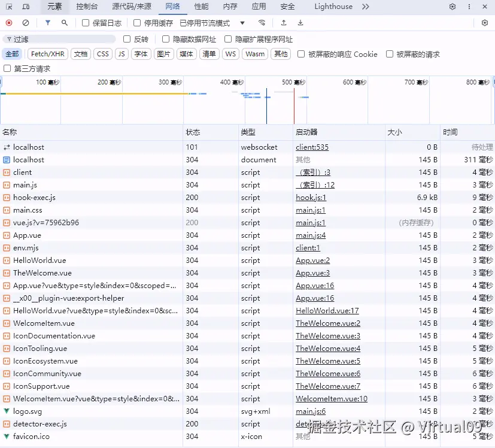The width and height of the screenshot is (495, 448).
Task: Toggle the filter funnel icon
Action: (48, 23)
